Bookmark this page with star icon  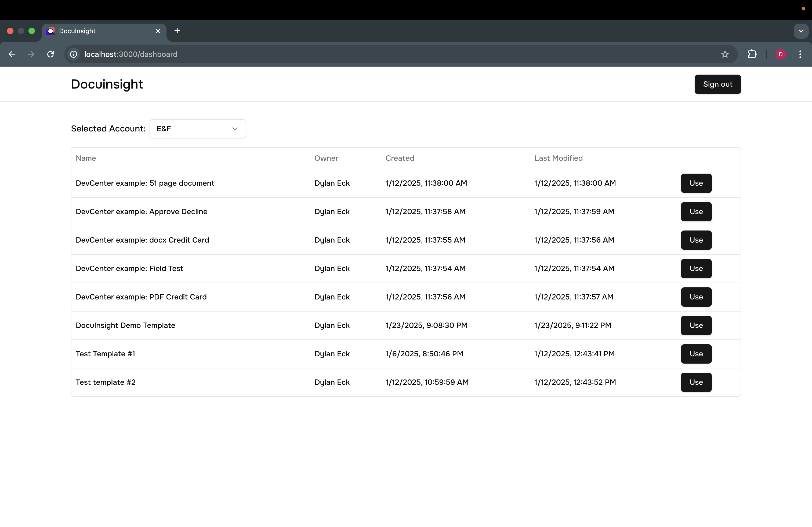click(x=725, y=54)
